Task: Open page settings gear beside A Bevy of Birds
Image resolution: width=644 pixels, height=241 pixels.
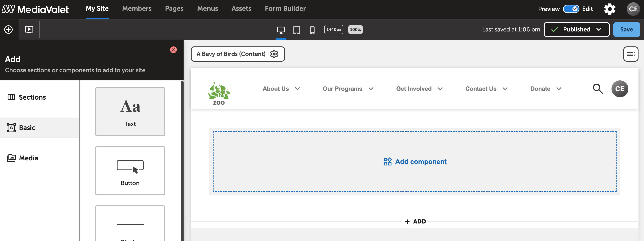Action: click(274, 54)
